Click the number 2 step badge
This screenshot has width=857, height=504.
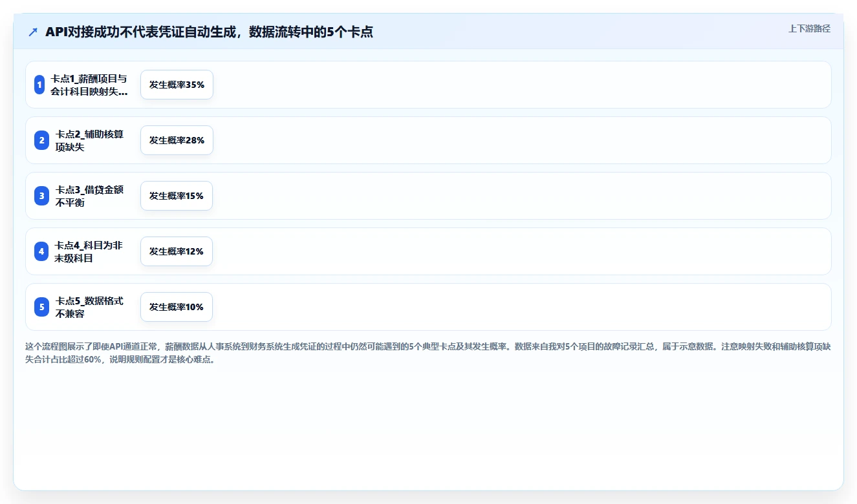click(41, 140)
